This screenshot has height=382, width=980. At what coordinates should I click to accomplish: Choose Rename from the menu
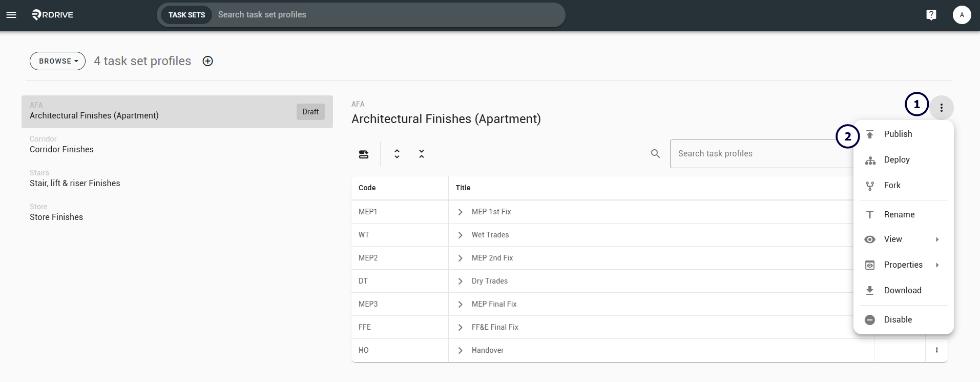coord(903,214)
